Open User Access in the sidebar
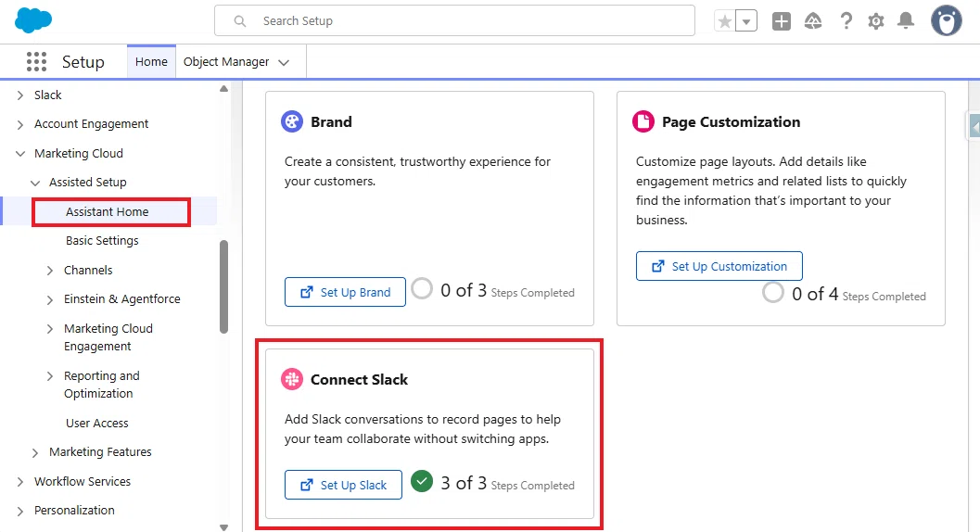980x532 pixels. tap(96, 424)
